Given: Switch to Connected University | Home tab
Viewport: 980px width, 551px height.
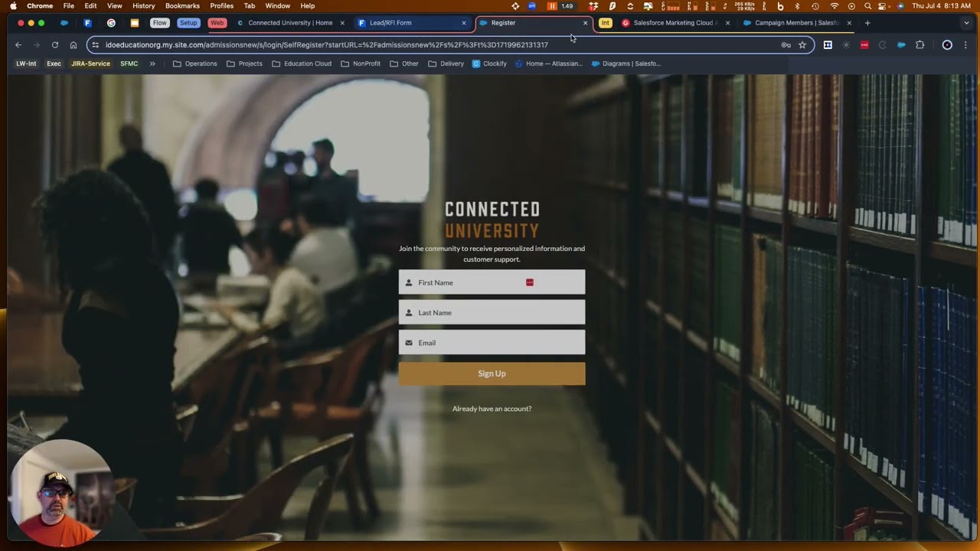Looking at the screenshot, I should click(x=290, y=23).
